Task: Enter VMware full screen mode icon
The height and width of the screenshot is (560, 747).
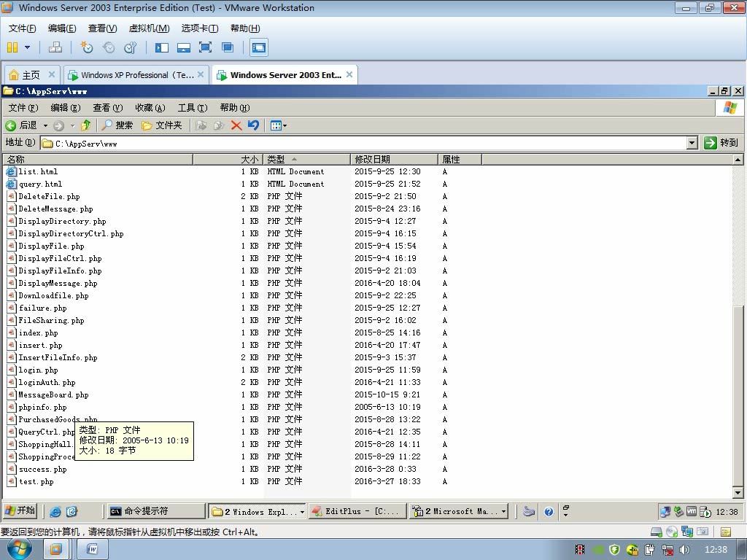Action: click(x=205, y=47)
